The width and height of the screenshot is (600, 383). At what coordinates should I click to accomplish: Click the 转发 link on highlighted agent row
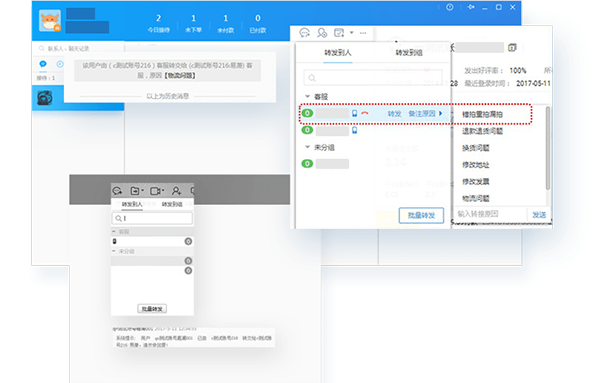tap(394, 114)
